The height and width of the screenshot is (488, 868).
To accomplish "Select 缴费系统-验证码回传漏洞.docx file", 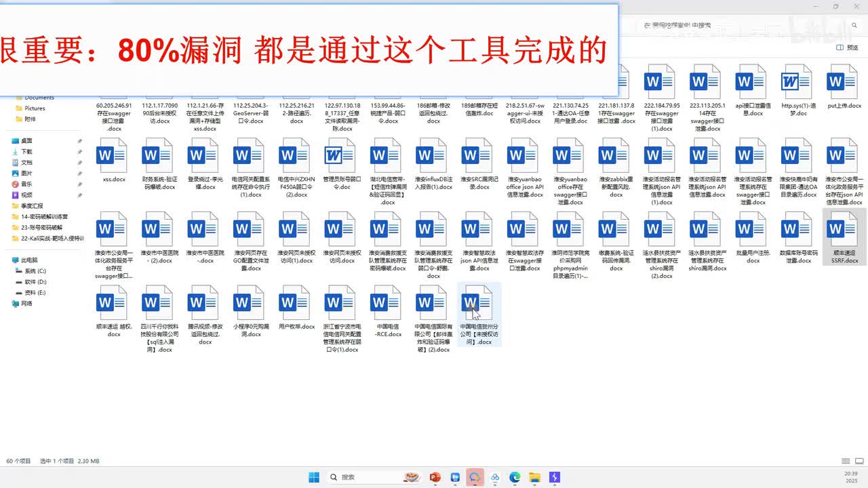I will tap(616, 241).
